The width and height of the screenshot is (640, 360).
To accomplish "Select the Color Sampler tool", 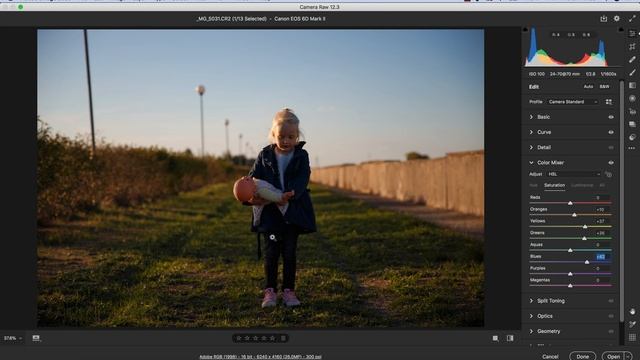I will point(632,324).
